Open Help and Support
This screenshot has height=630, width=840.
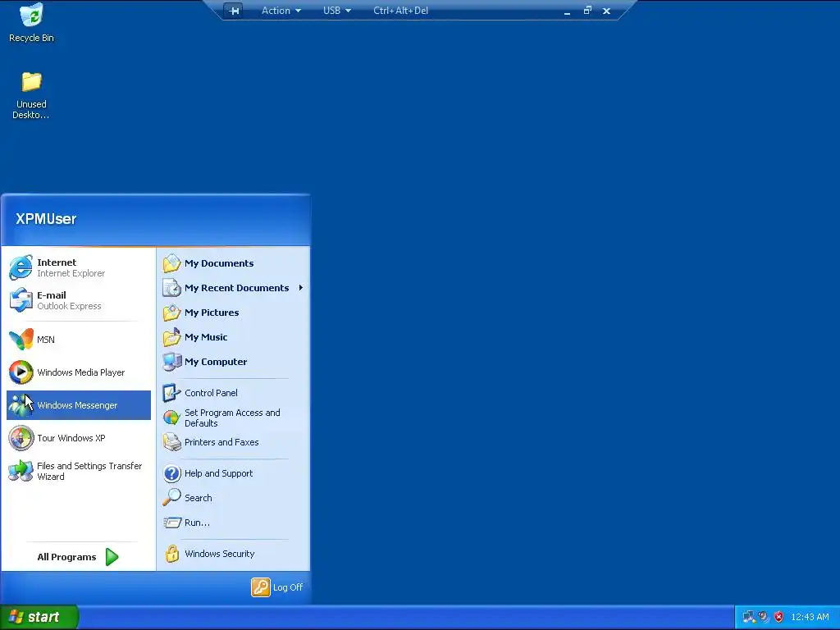pos(233,473)
